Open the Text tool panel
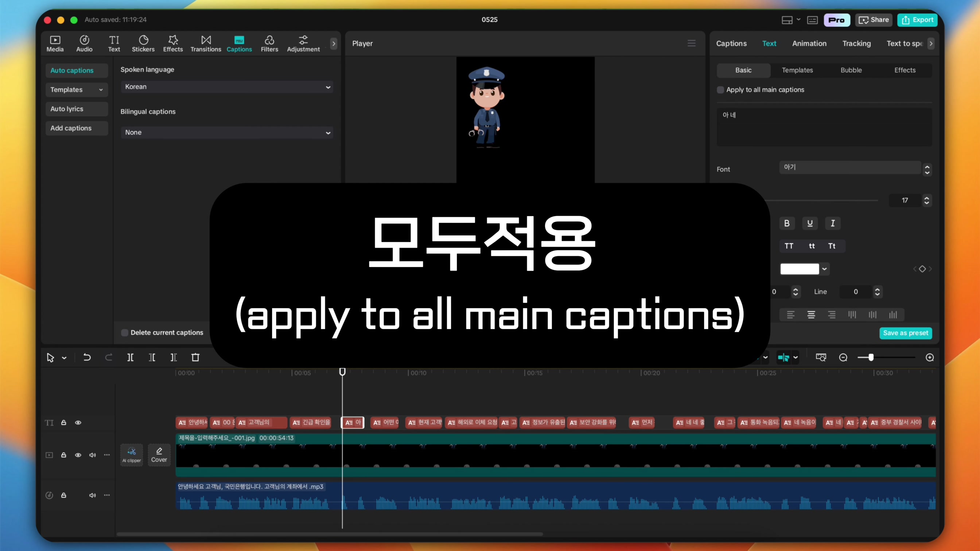The height and width of the screenshot is (551, 980). [114, 44]
